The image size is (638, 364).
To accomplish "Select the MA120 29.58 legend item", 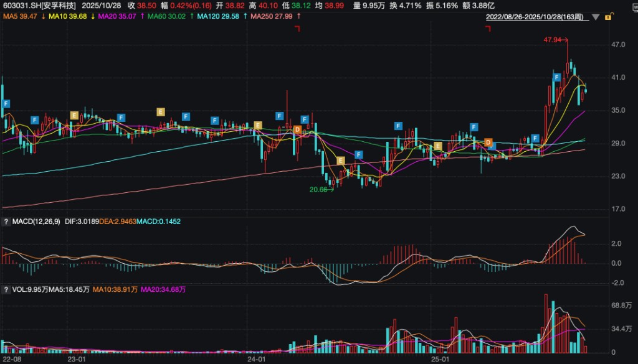I will coord(218,16).
